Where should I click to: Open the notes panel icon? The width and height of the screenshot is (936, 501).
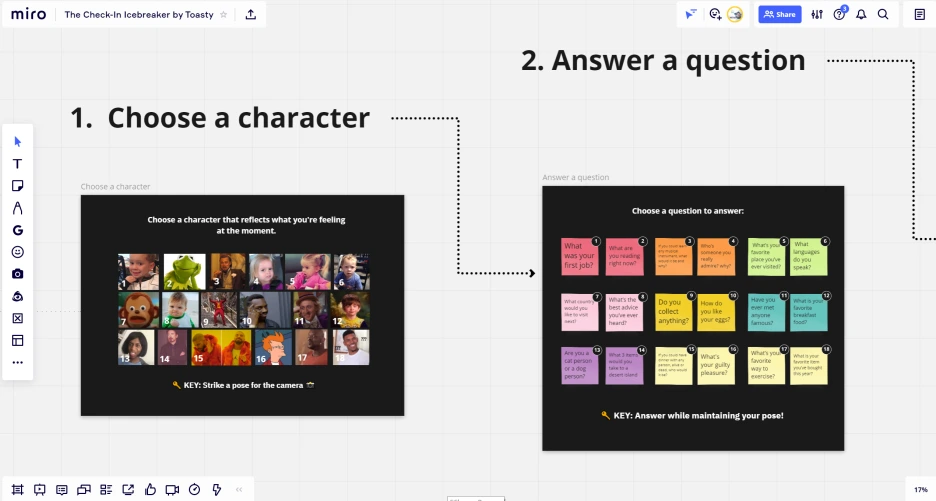click(920, 14)
